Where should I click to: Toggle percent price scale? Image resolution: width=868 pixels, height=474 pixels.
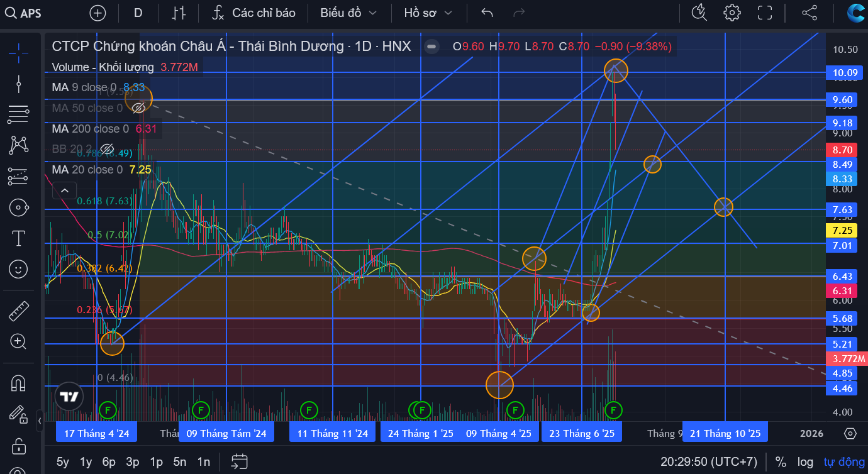(x=781, y=462)
